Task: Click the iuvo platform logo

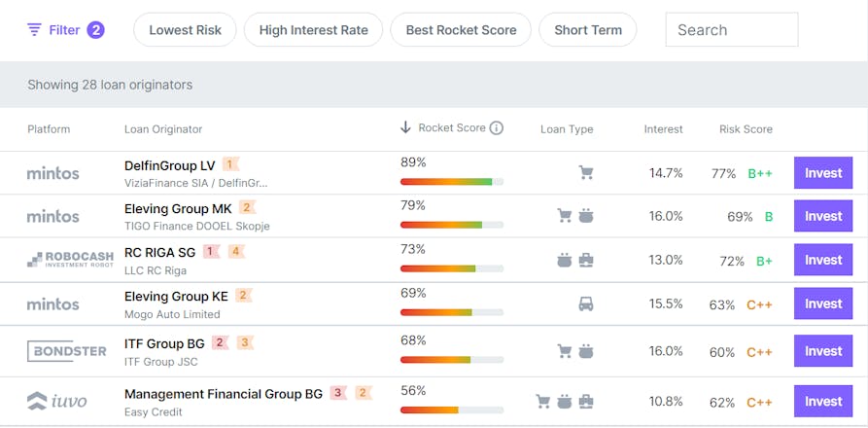Action: point(57,401)
